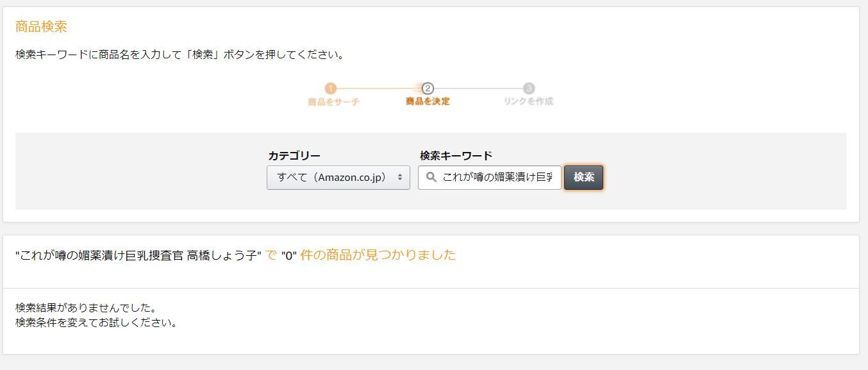Select the 商品を決定 step label
The width and height of the screenshot is (868, 370).
point(428,101)
